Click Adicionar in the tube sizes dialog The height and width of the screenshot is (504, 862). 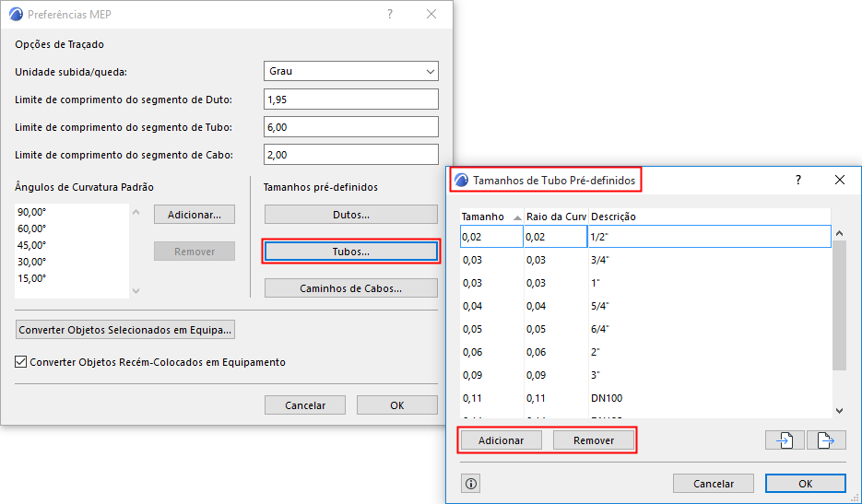pyautogui.click(x=501, y=440)
